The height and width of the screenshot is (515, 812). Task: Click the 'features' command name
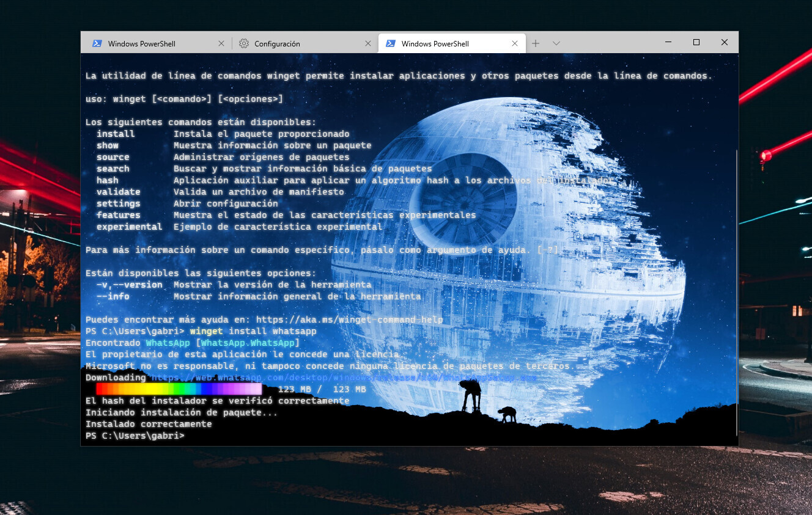tap(118, 215)
